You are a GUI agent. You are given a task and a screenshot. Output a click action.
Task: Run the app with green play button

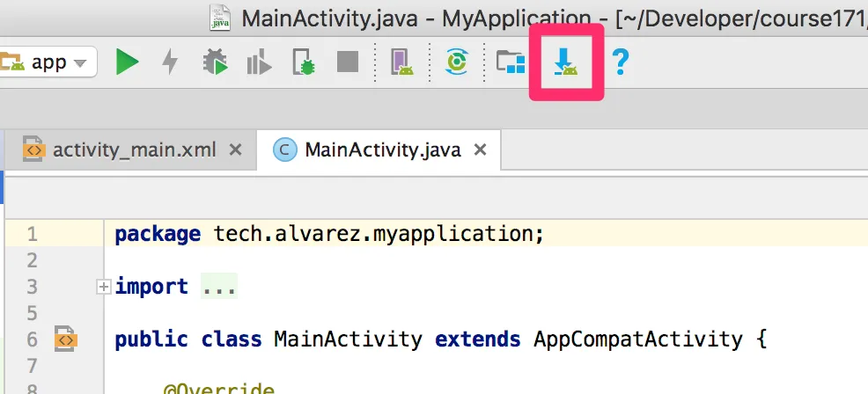tap(128, 62)
